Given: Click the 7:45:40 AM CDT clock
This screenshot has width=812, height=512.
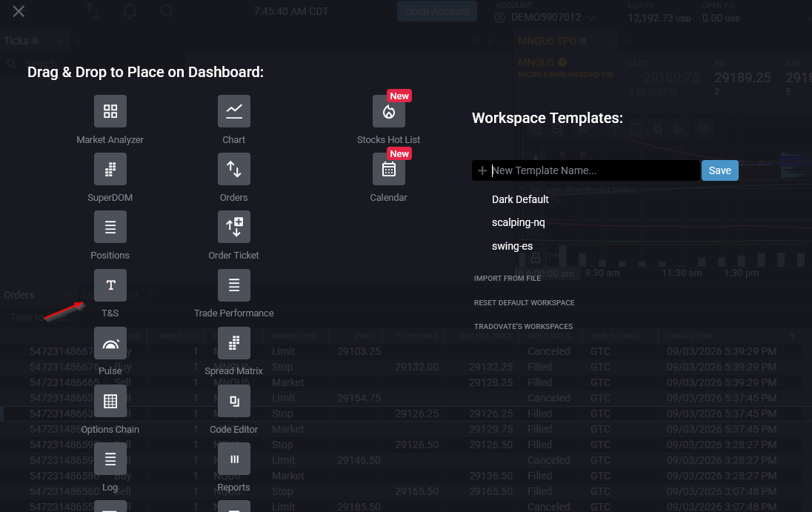Looking at the screenshot, I should (x=291, y=11).
